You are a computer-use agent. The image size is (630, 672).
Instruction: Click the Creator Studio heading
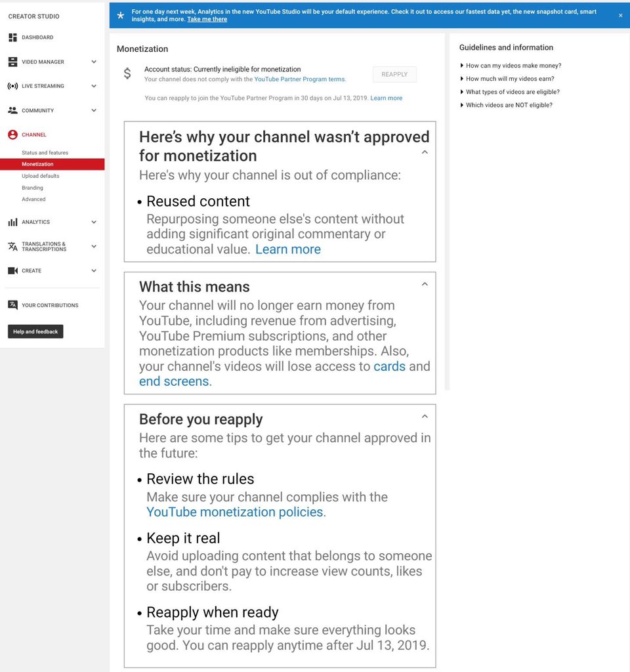(34, 16)
